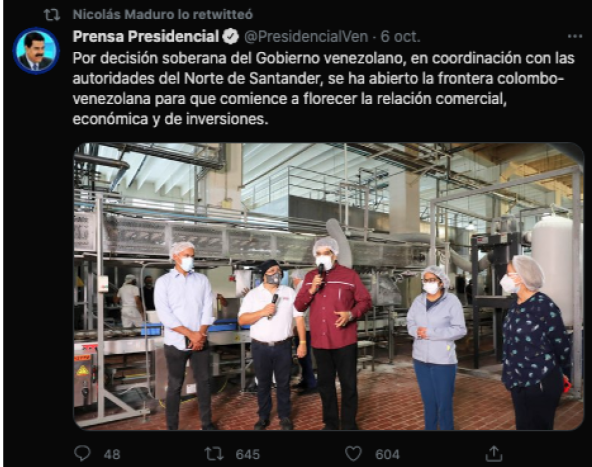Click the verified badge next to Prensa Presidencial

tap(231, 37)
